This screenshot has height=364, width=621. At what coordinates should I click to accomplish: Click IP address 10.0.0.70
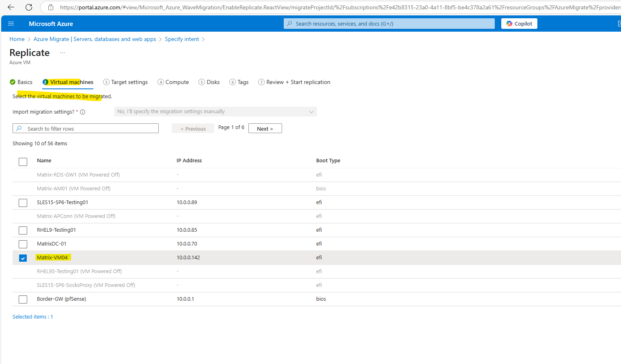pyautogui.click(x=187, y=243)
